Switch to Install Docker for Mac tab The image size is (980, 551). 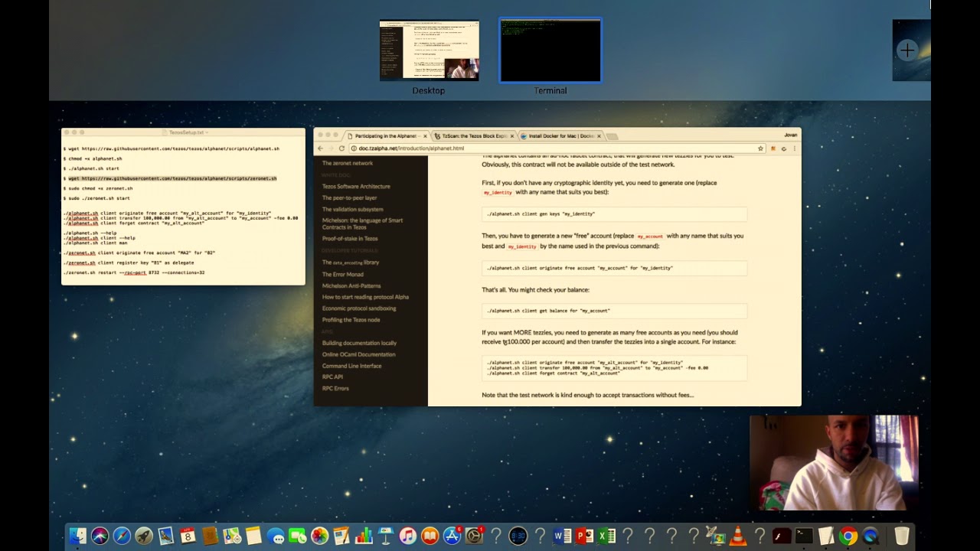tap(560, 136)
